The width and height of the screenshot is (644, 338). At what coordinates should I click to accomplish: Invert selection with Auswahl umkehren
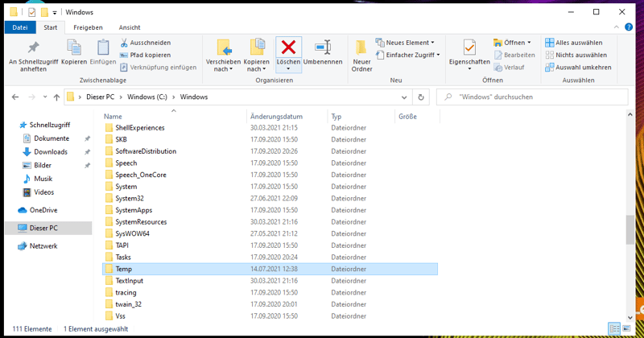pos(576,68)
